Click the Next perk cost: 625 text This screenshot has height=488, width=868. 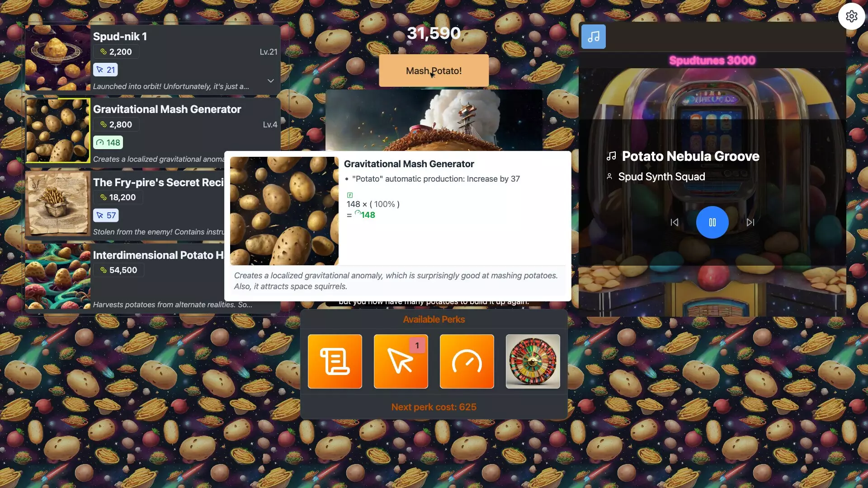click(x=434, y=407)
